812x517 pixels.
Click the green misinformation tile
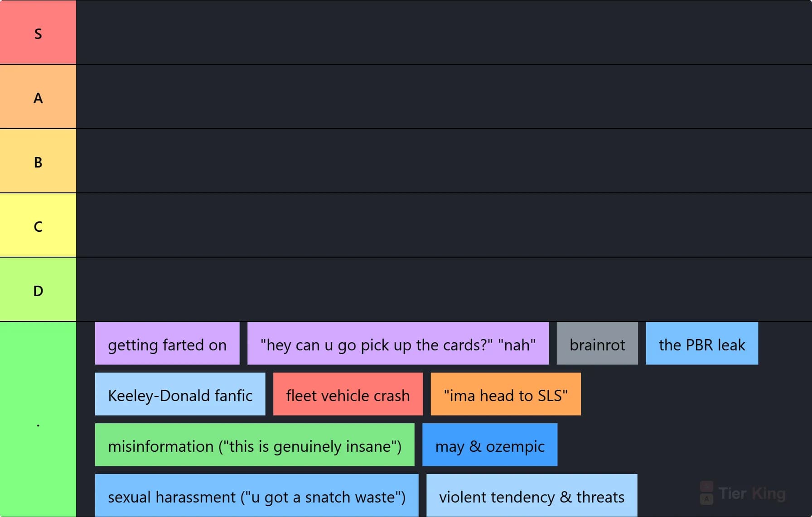click(255, 445)
